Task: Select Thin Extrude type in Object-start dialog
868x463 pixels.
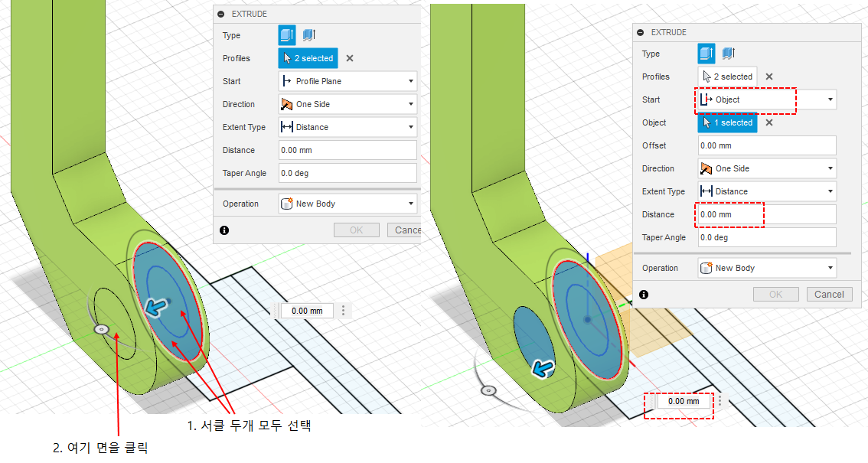Action: tap(729, 54)
